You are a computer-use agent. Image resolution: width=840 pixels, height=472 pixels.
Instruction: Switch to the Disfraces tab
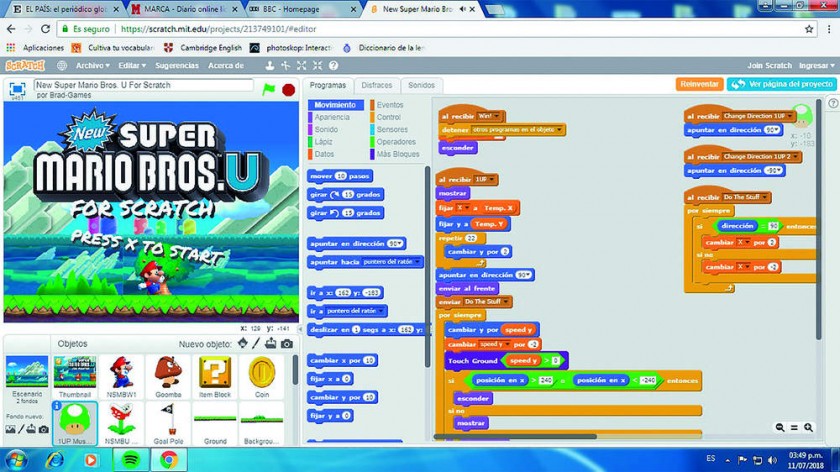[x=377, y=85]
